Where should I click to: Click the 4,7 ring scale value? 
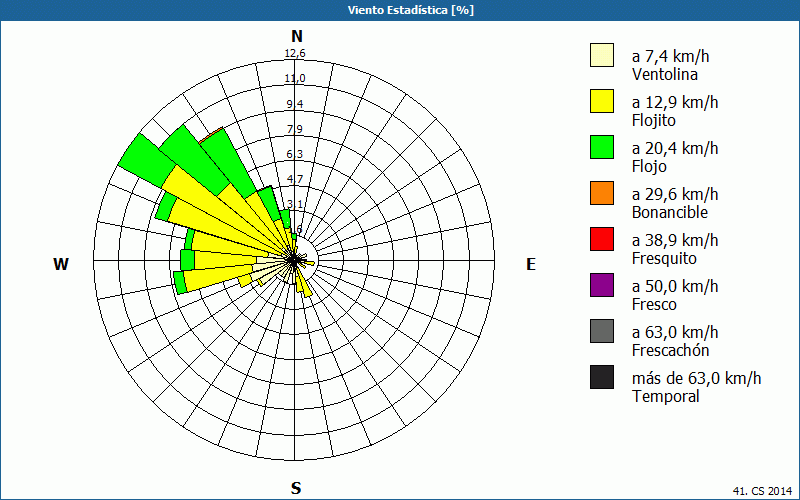(295, 179)
